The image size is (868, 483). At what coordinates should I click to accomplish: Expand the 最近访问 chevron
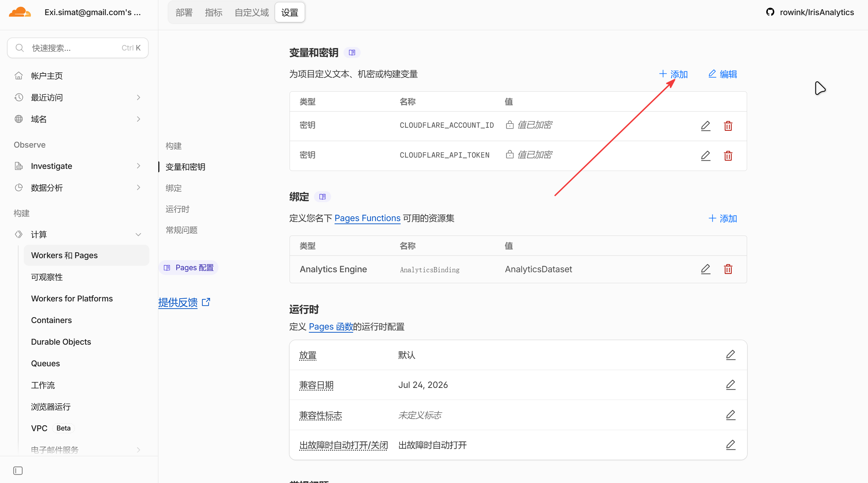138,97
